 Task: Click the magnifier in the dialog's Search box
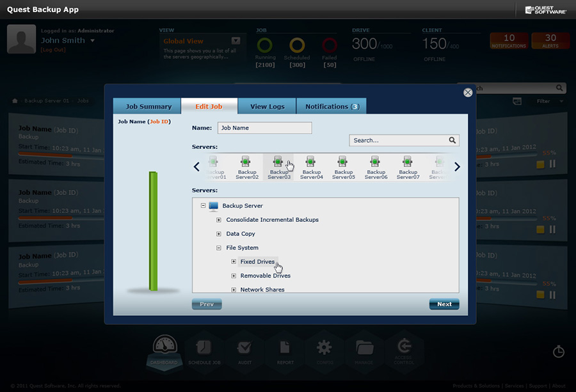pyautogui.click(x=452, y=140)
